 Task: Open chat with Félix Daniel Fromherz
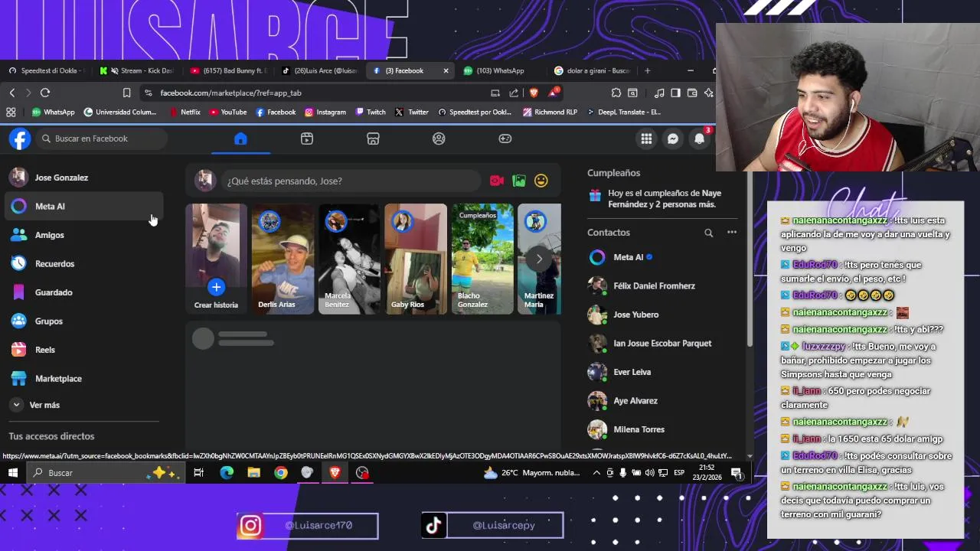point(662,286)
